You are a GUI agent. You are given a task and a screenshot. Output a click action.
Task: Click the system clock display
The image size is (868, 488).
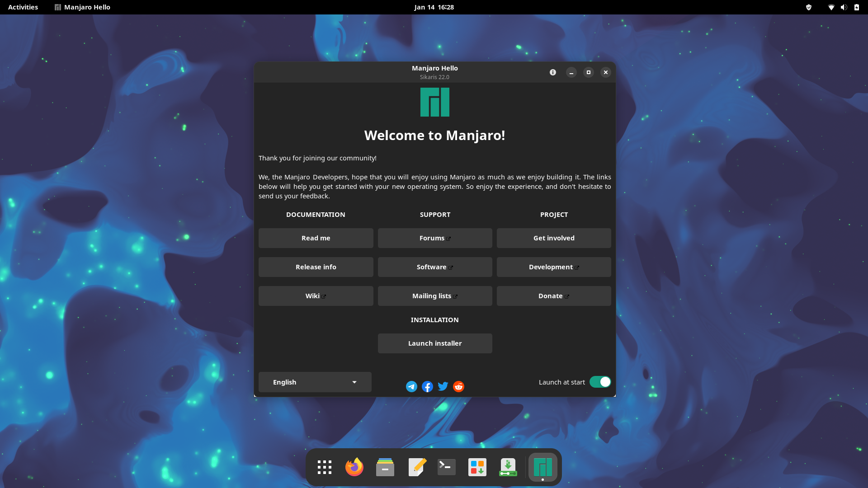(434, 7)
